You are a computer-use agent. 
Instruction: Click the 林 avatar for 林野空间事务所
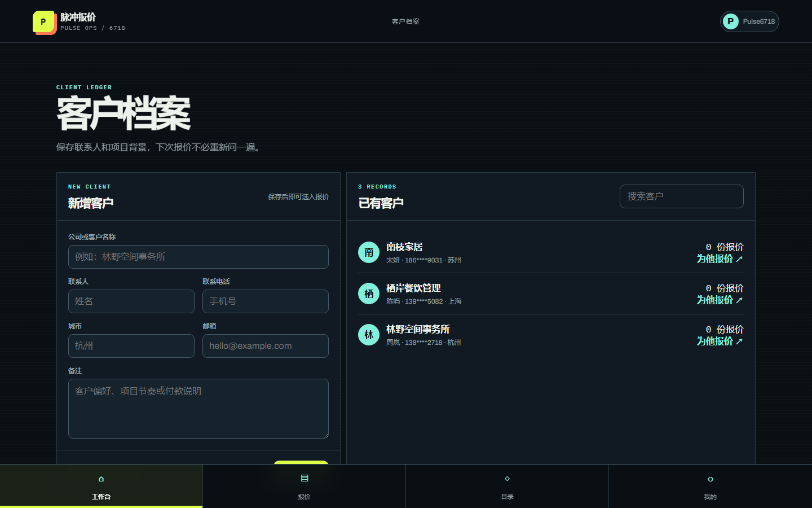coord(369,335)
